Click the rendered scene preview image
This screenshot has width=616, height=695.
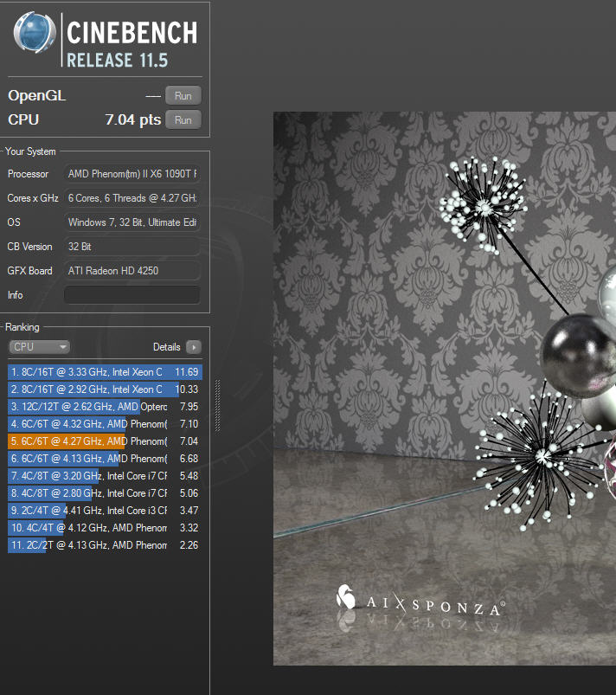pos(445,389)
